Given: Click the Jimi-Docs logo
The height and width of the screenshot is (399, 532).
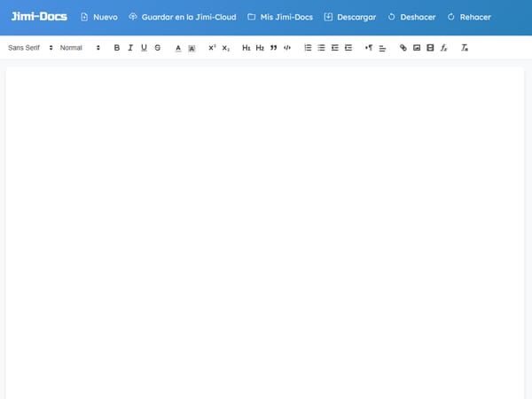Looking at the screenshot, I should coord(39,17).
